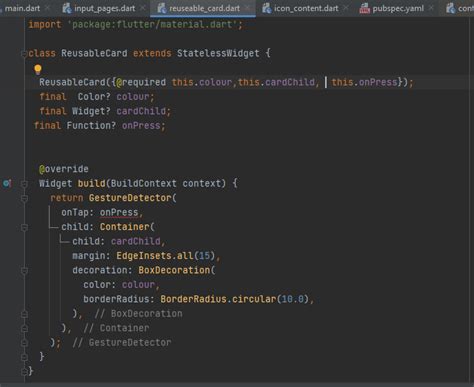
Task: Click the YAML file icon on pubspec.yaml tab
Action: pos(365,8)
